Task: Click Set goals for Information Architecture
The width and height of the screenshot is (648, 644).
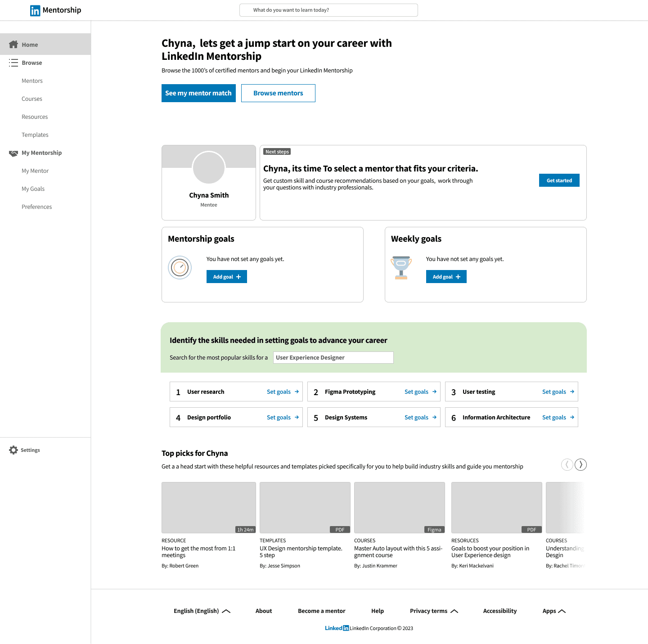Action: click(x=554, y=417)
